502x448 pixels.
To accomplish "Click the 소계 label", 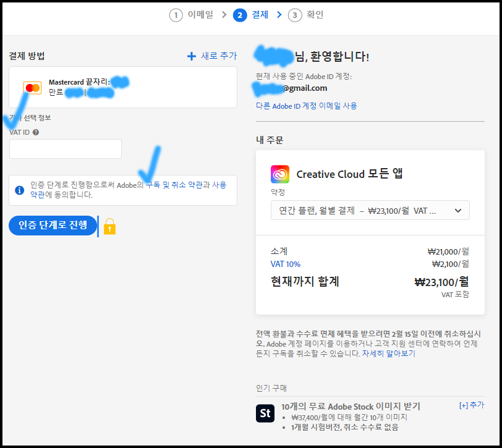I will click(x=279, y=251).
